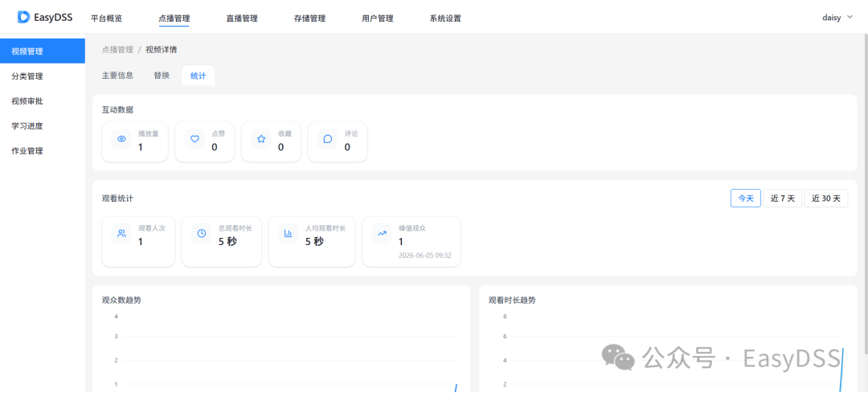The image size is (868, 393).
Task: Click the 观众数趋势 chart title
Action: pos(121,300)
